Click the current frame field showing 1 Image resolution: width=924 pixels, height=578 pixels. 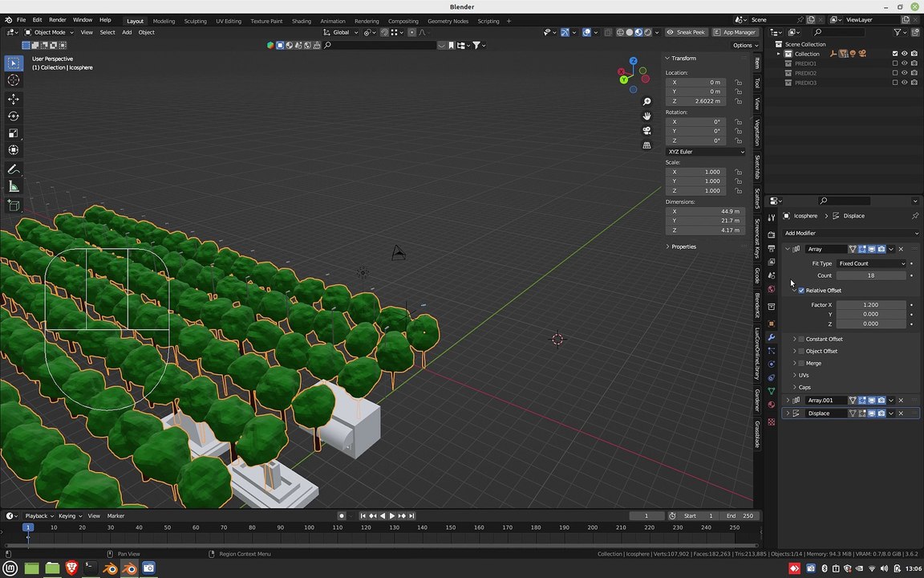click(x=646, y=516)
